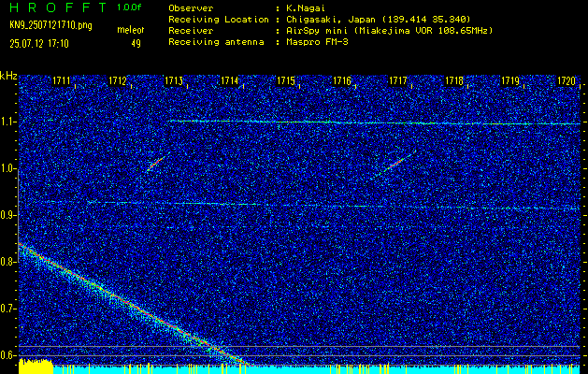
Task: Click the meteor echo streak near 1713
Action: tap(157, 162)
